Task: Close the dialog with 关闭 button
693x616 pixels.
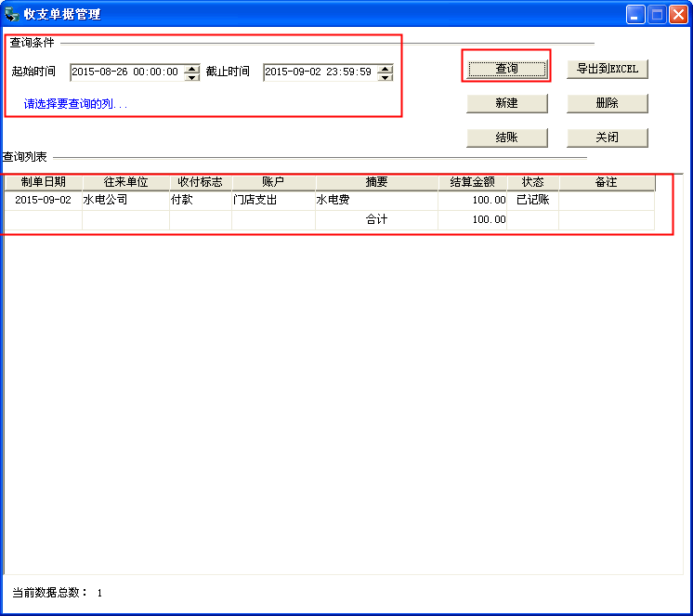Action: (x=608, y=138)
